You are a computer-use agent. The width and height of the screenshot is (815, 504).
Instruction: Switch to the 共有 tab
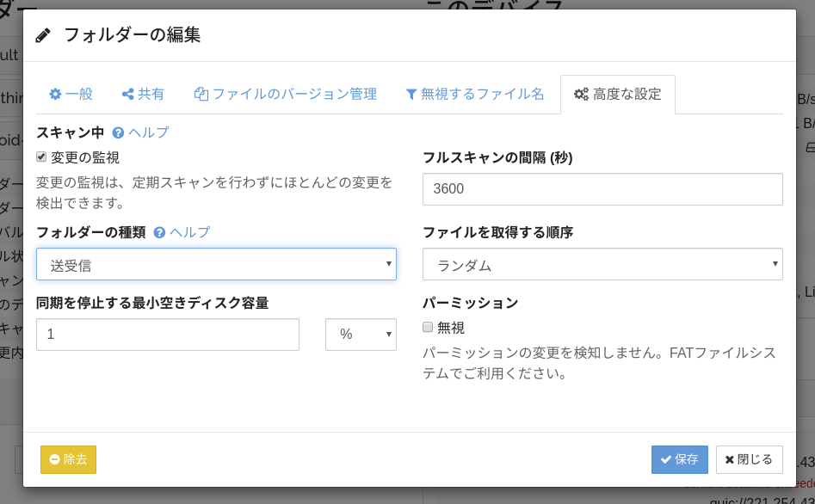pyautogui.click(x=142, y=94)
